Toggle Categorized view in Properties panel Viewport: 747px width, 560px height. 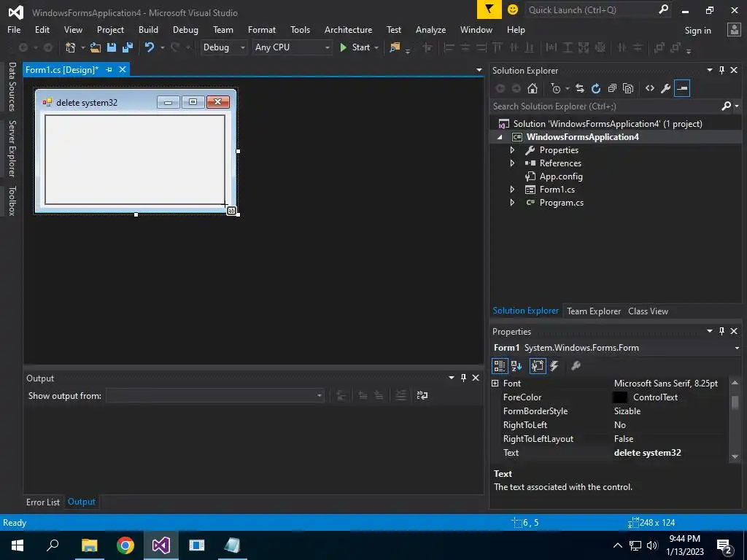pos(499,366)
